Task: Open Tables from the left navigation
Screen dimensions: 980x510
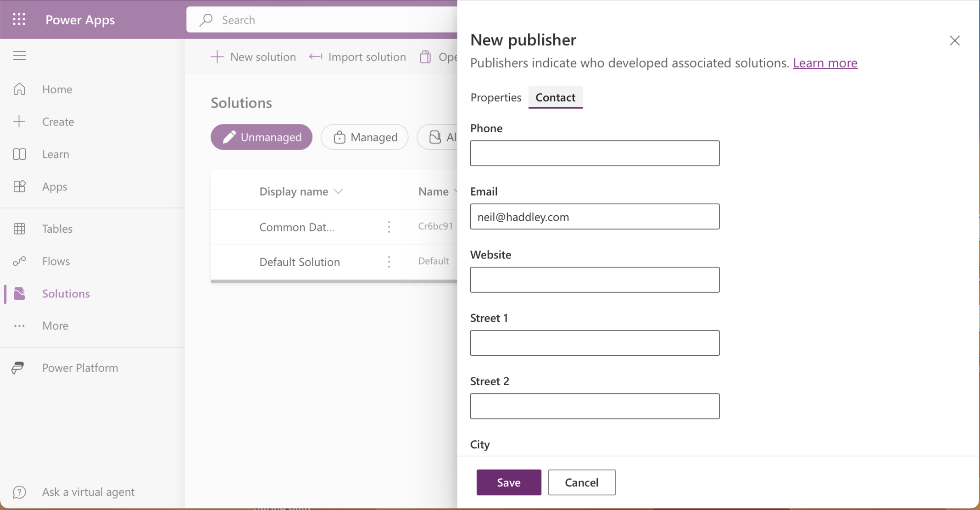Action: (x=57, y=229)
